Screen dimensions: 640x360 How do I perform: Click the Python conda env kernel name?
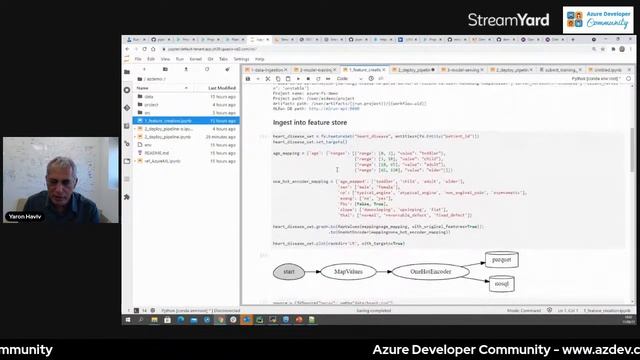[x=596, y=78]
